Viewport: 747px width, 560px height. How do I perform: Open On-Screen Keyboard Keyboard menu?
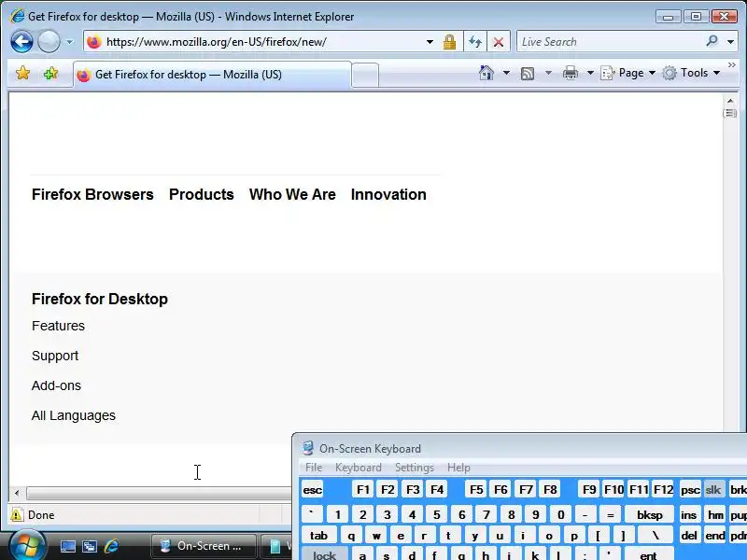tap(359, 468)
